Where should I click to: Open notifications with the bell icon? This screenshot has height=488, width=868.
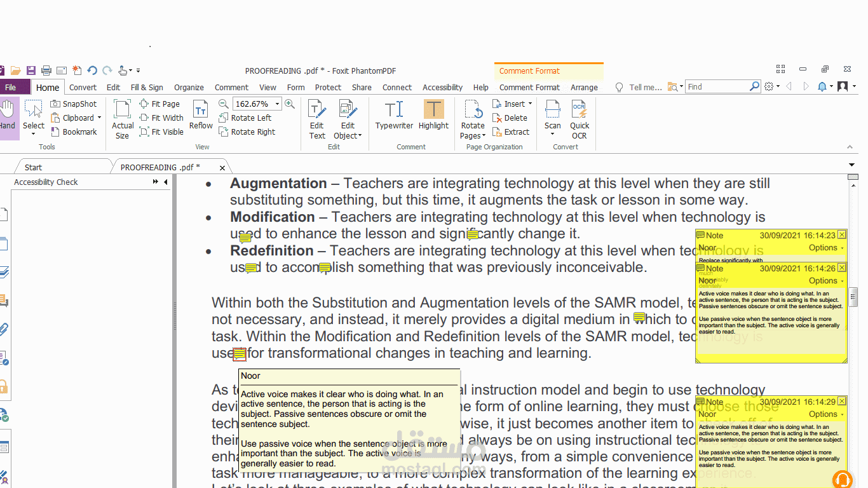tap(822, 86)
